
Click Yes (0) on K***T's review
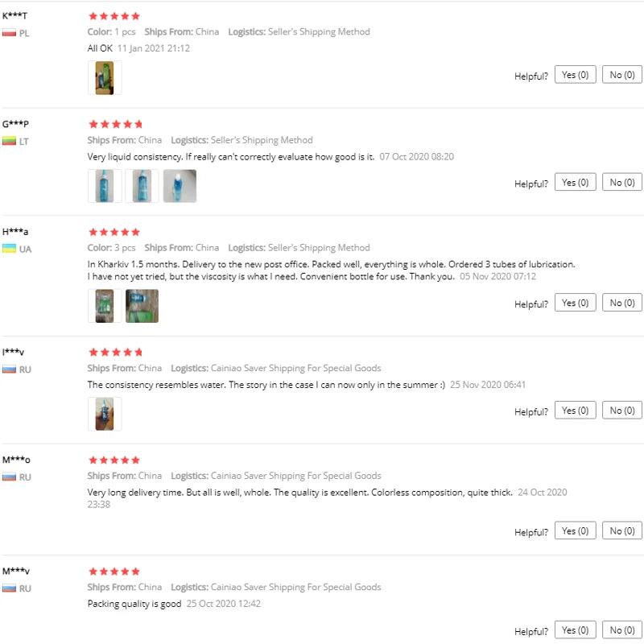coord(575,75)
